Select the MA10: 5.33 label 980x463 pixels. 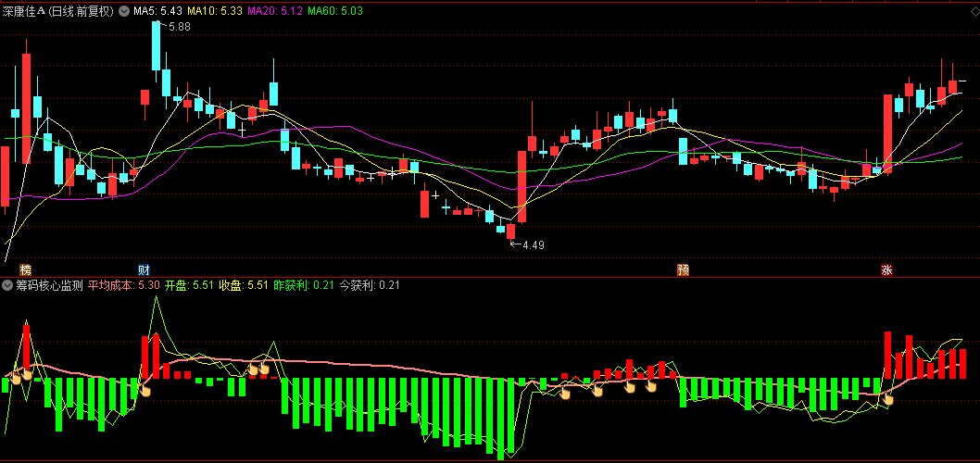point(215,10)
